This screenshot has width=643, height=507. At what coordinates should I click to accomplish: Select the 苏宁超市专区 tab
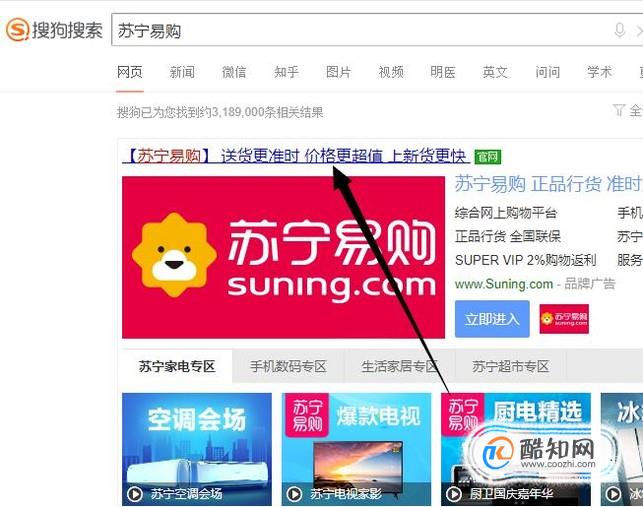511,366
